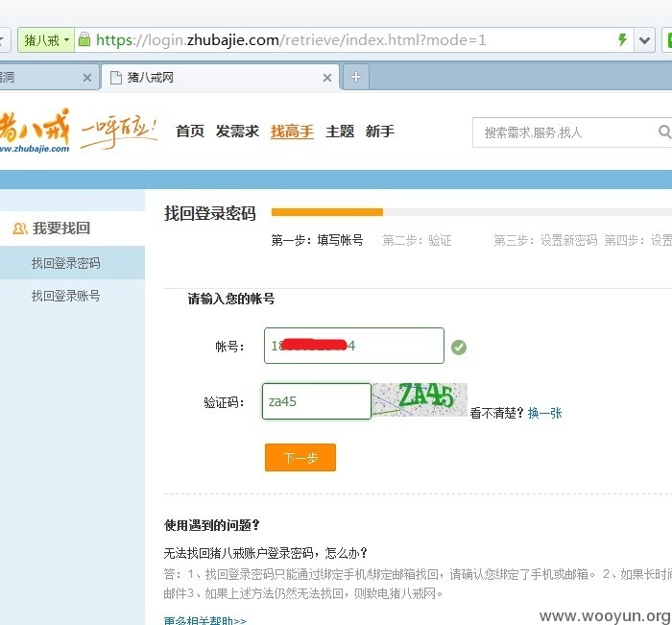Click the magnifier search icon
The height and width of the screenshot is (625, 672).
tap(664, 132)
